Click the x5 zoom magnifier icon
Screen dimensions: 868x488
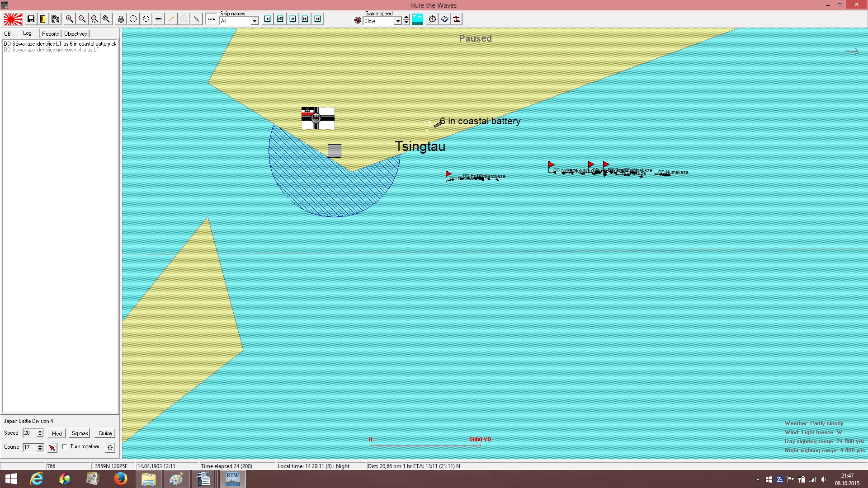pos(94,19)
